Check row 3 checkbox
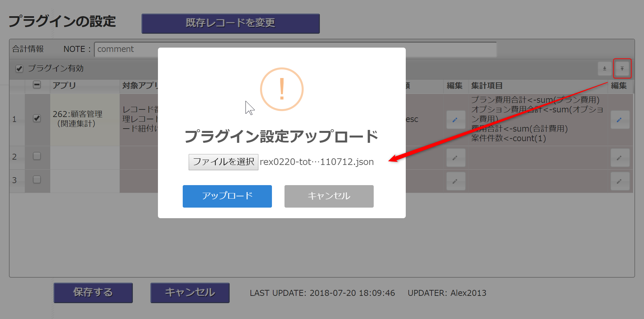The height and width of the screenshot is (319, 644). (x=37, y=179)
